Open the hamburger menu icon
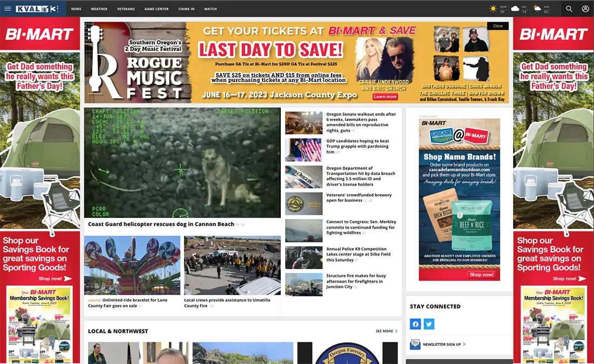 coord(8,9)
